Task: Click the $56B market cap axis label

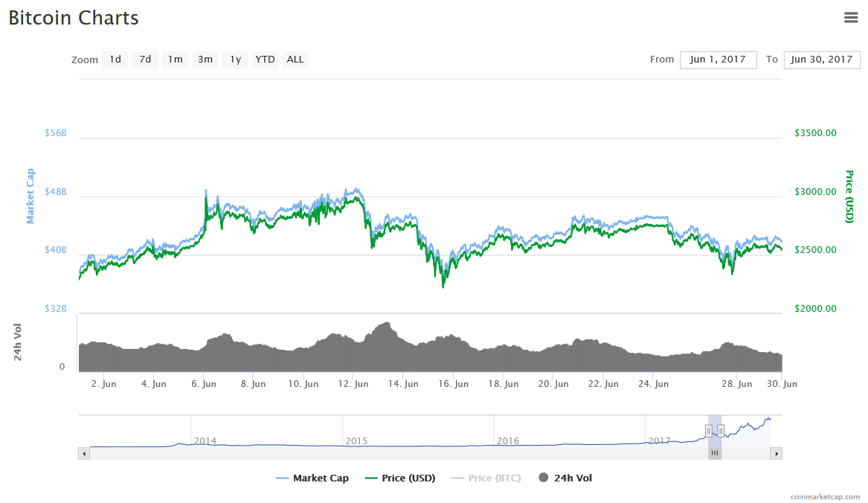Action: tap(55, 133)
